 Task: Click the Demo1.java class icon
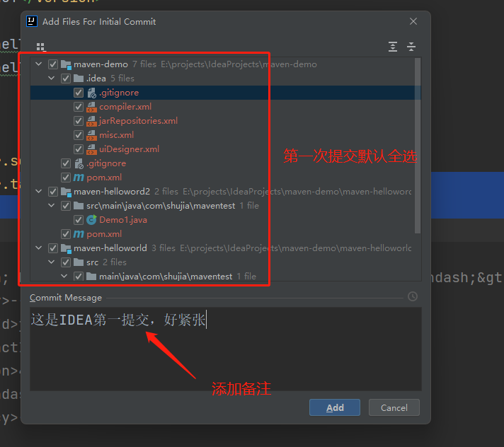(x=91, y=220)
